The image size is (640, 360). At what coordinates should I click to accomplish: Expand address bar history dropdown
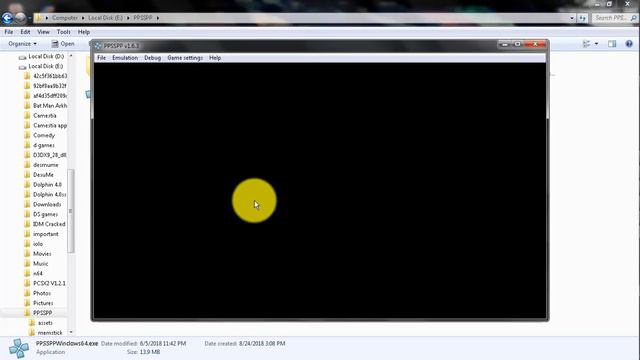[x=572, y=18]
